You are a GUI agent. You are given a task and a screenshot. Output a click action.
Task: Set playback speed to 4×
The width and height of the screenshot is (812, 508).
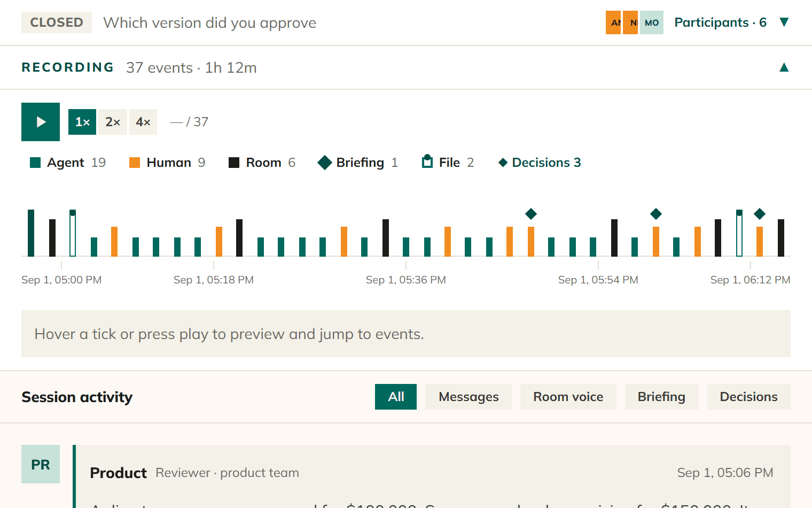(143, 122)
